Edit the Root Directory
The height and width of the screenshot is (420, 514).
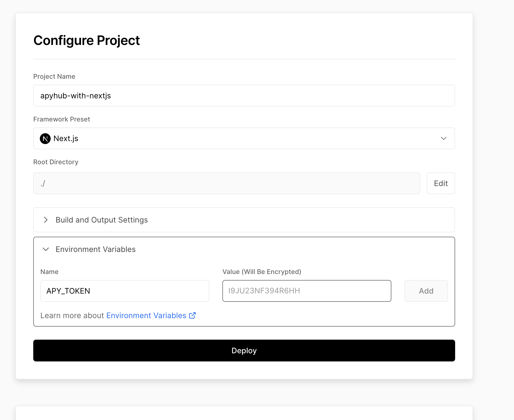441,183
